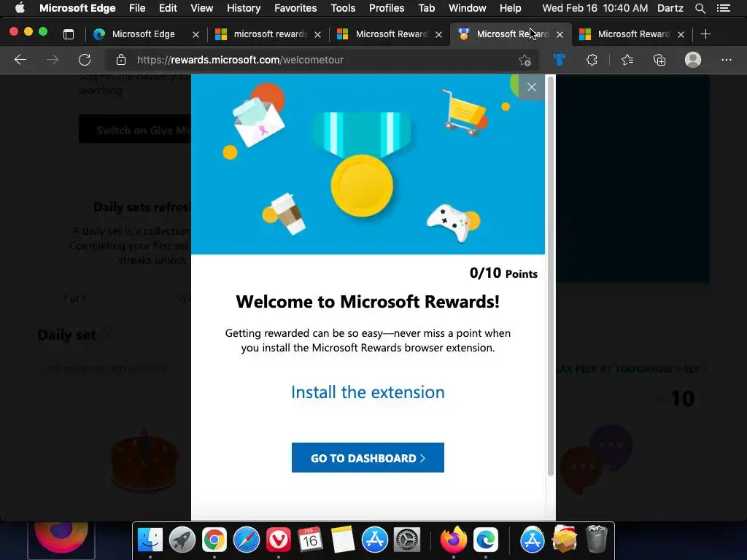Screen dimensions: 747x560
Task: Click GO TO DASHBOARD button
Action: (368, 458)
